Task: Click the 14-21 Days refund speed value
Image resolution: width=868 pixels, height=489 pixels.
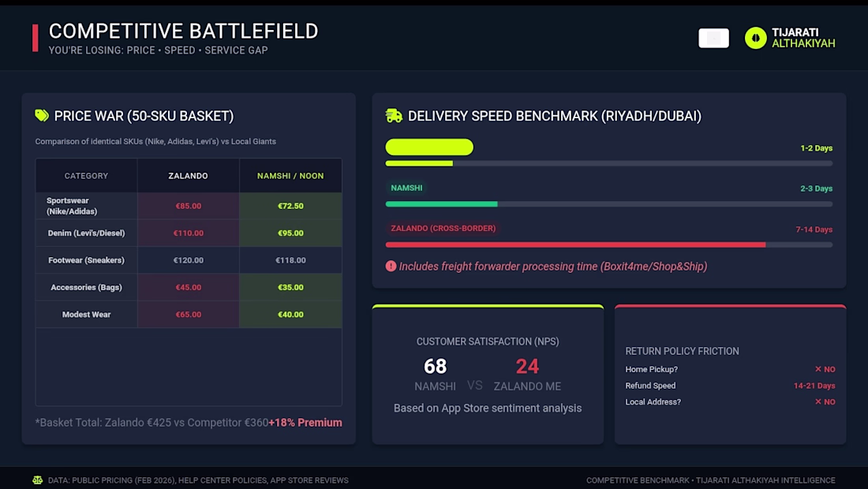Action: [x=814, y=386]
